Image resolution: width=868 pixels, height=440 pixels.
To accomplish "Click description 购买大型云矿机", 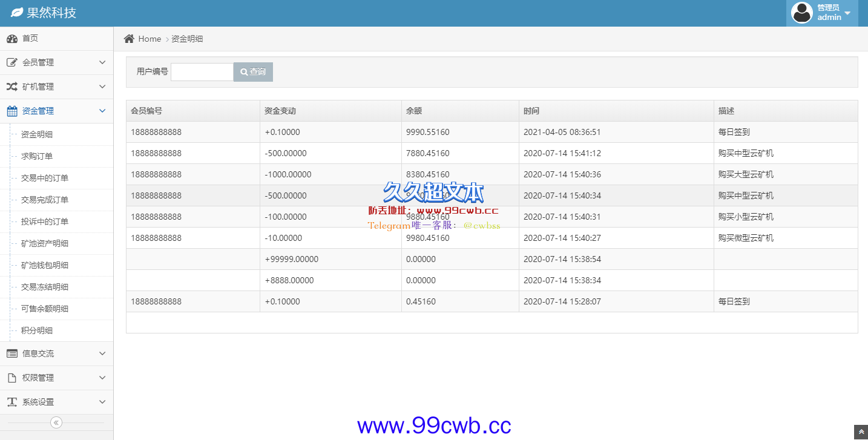I will click(746, 174).
